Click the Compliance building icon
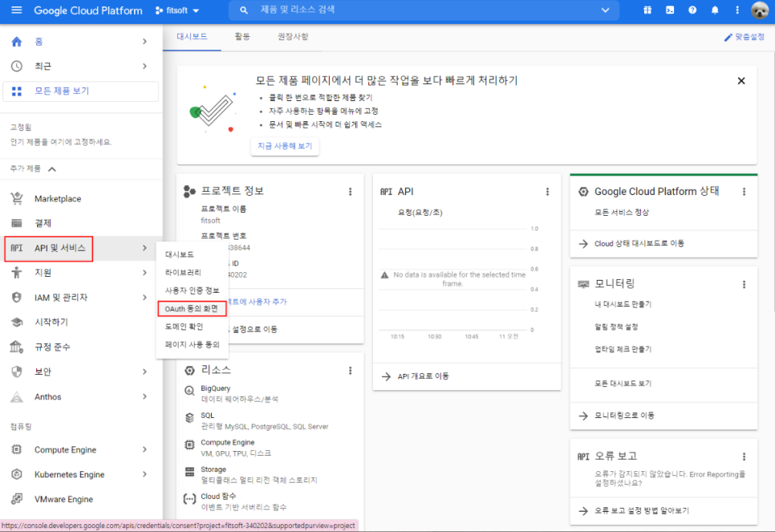This screenshot has width=775, height=532. pos(17,347)
